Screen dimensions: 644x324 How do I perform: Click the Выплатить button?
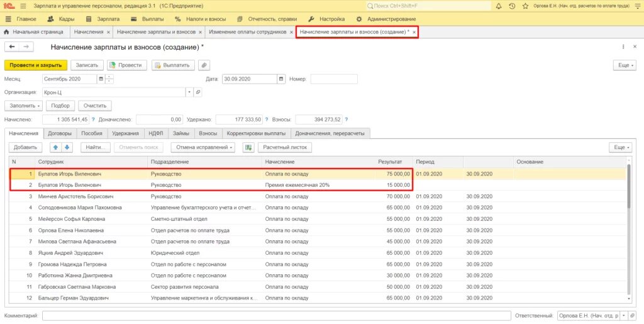click(173, 65)
